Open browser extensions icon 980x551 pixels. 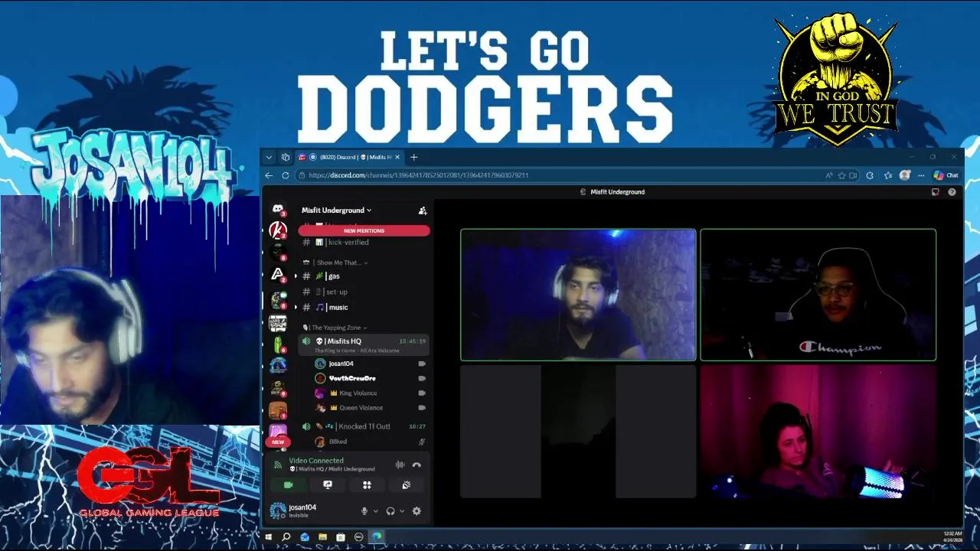(870, 175)
